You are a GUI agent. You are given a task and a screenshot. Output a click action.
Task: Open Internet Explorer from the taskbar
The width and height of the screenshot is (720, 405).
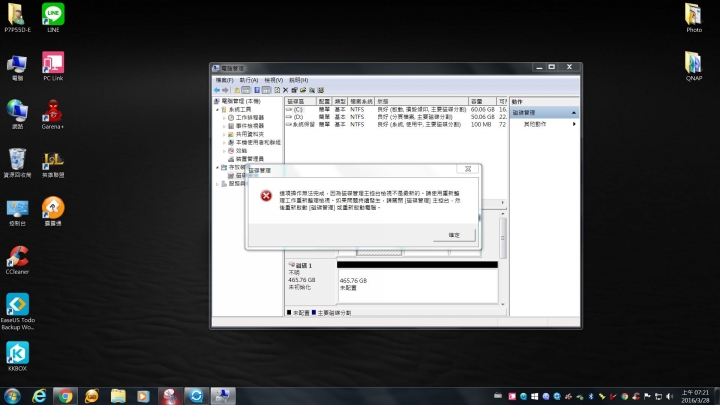39,396
